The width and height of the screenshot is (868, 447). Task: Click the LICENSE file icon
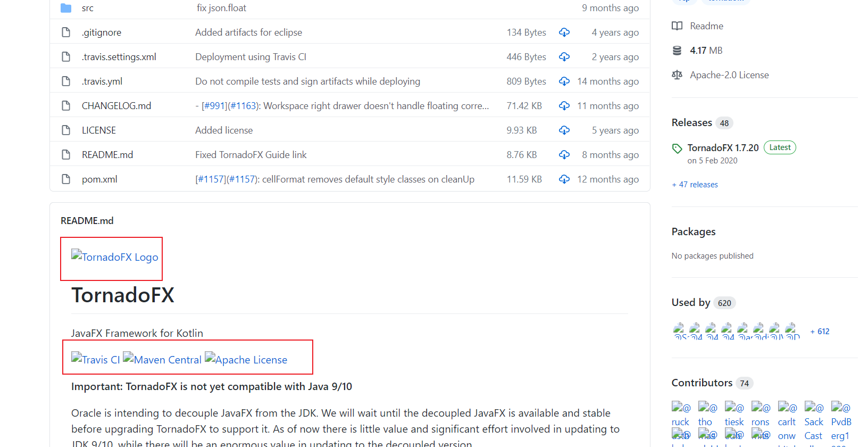66,130
